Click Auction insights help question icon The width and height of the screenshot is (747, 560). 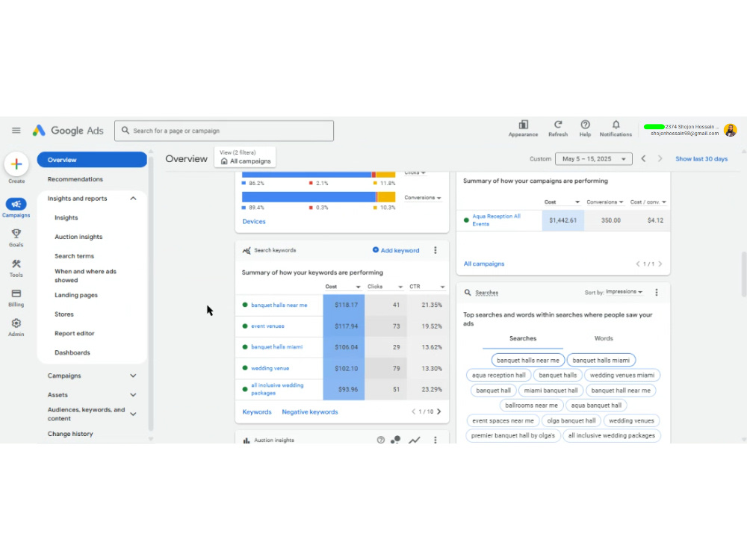pyautogui.click(x=381, y=440)
